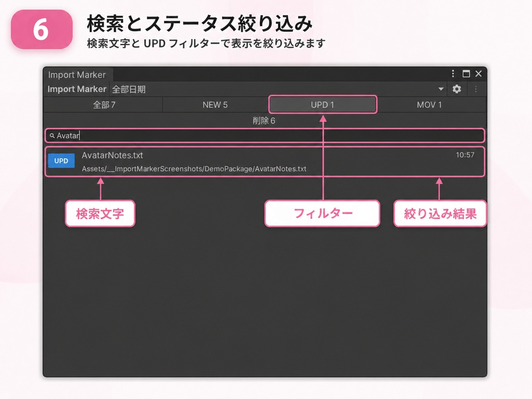This screenshot has height=399, width=532.
Task: Click the AvatarNotes.txt asset path text
Action: [x=194, y=169]
